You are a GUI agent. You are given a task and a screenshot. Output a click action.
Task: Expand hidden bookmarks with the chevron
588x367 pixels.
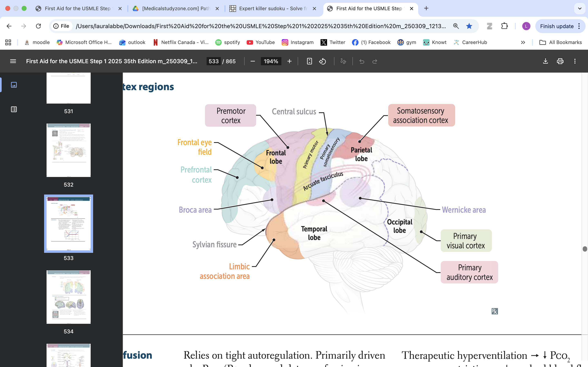523,42
